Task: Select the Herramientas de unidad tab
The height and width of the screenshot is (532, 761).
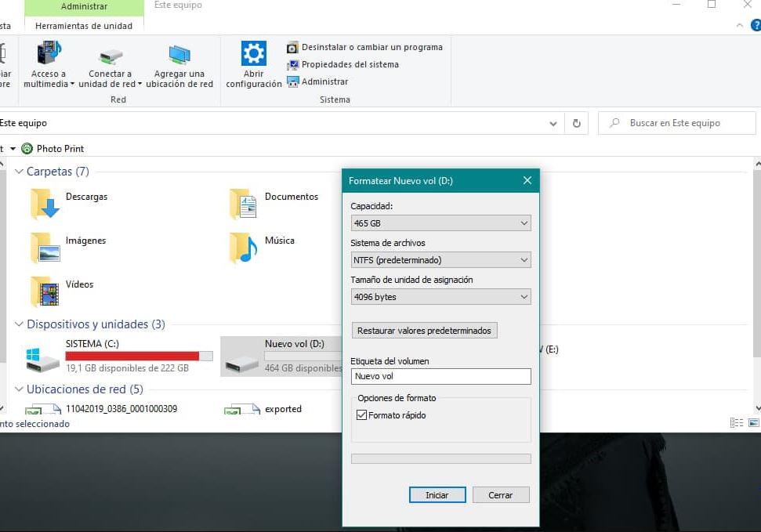Action: (x=84, y=26)
